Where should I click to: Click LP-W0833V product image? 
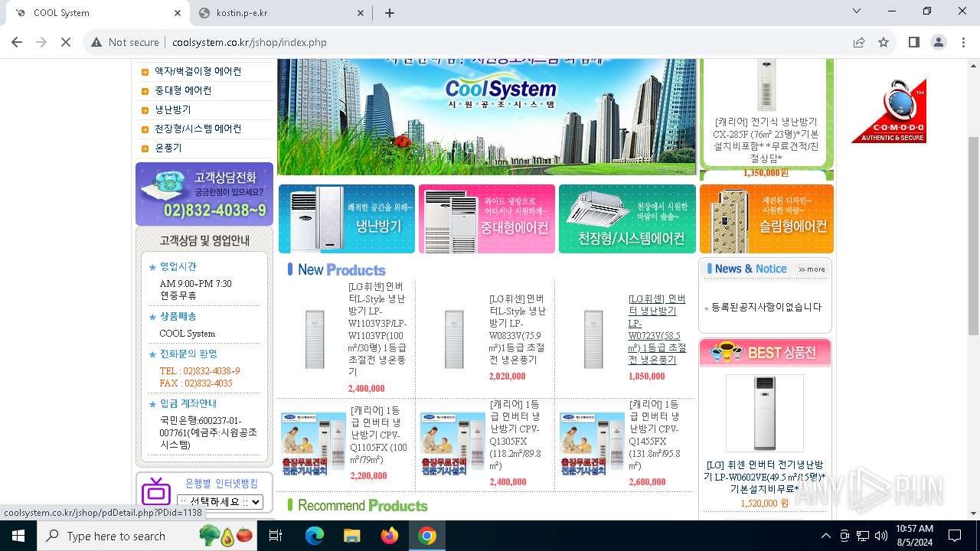454,339
